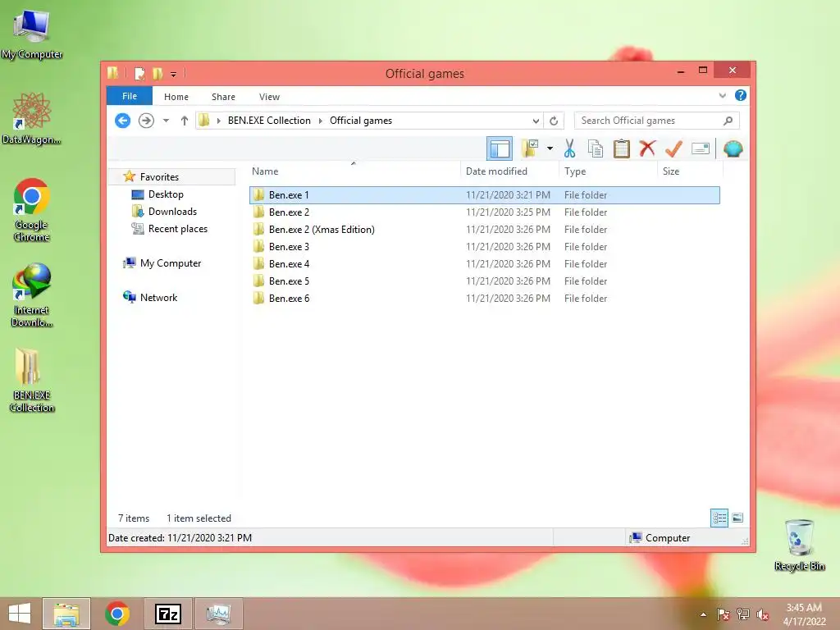Click the search magnifier icon
The image size is (840, 630).
tap(728, 121)
